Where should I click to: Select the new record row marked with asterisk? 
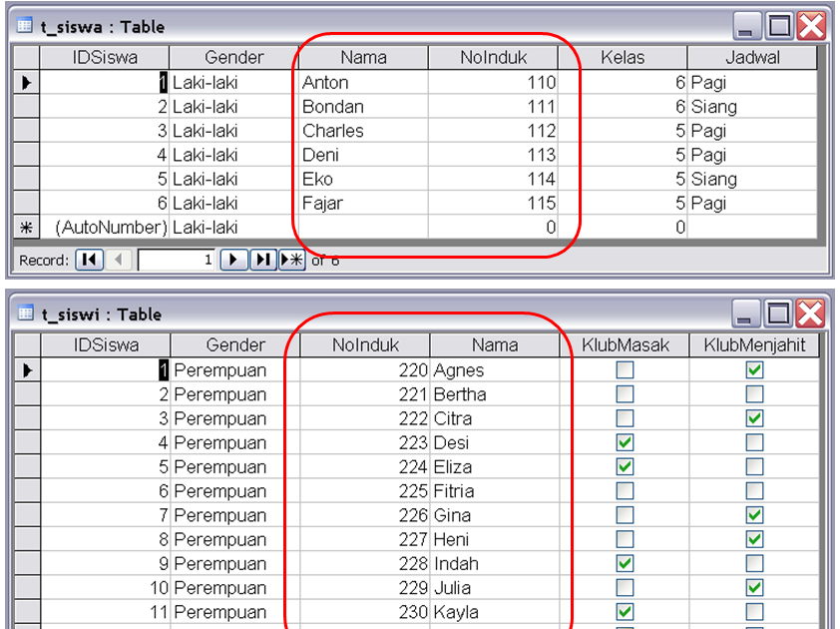click(29, 227)
